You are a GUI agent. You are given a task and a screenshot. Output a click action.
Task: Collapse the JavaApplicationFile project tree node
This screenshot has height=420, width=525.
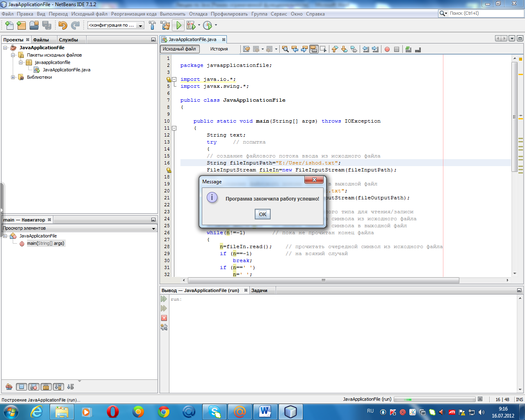5,48
